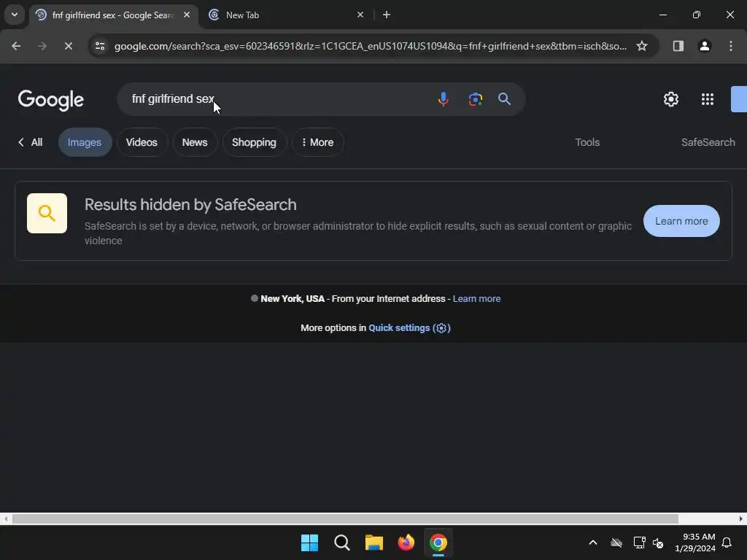Viewport: 747px width, 560px height.
Task: Click the scrollbar left arrow
Action: point(5,518)
